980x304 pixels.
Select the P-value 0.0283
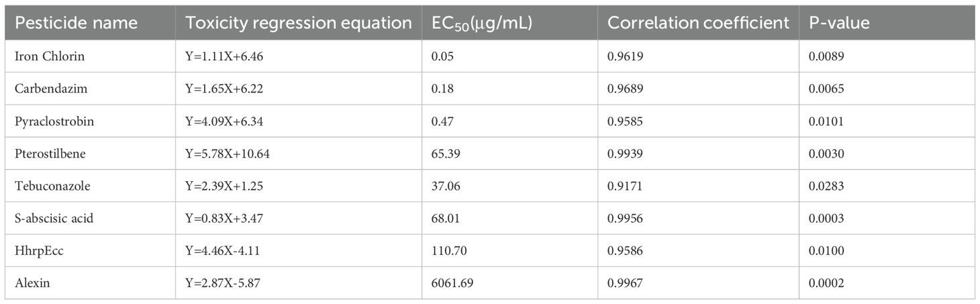pyautogui.click(x=826, y=186)
